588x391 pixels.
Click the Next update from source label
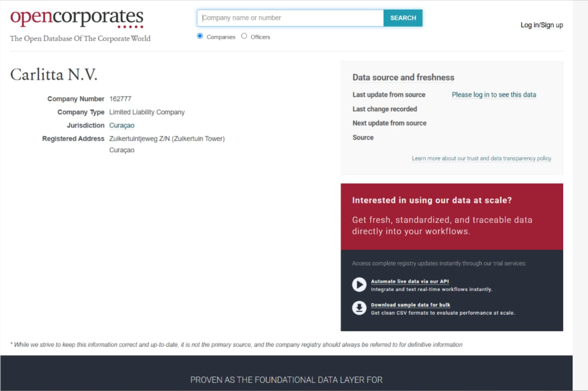[x=390, y=123]
